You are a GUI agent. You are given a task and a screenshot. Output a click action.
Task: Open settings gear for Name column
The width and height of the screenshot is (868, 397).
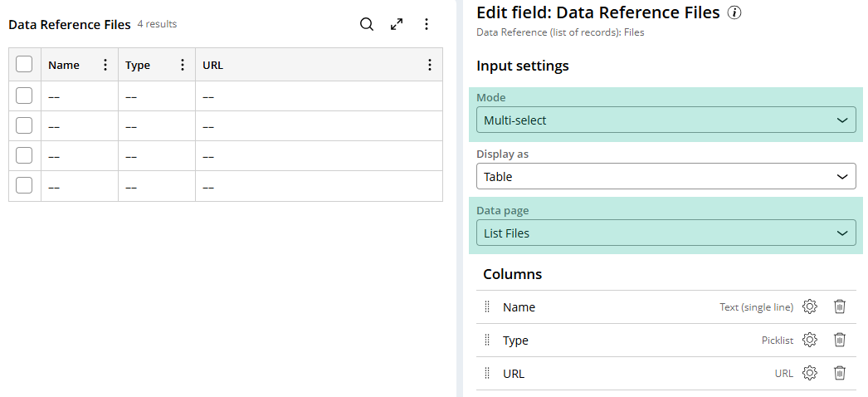pos(810,307)
